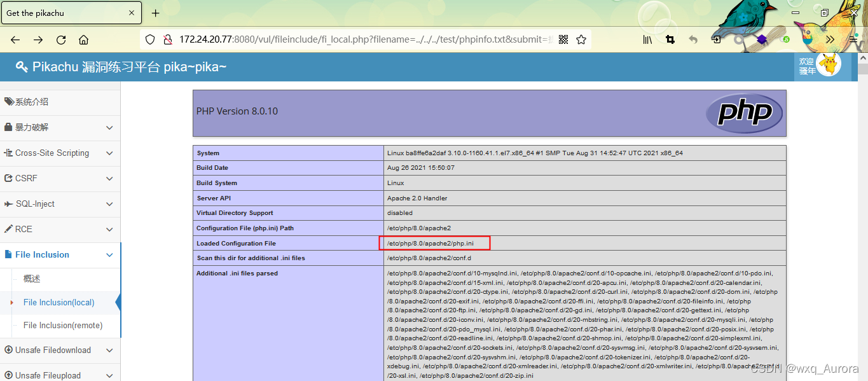Screen dimensions: 868x381
Task: Expand the Unsafe Filedownload chevron
Action: click(x=109, y=350)
